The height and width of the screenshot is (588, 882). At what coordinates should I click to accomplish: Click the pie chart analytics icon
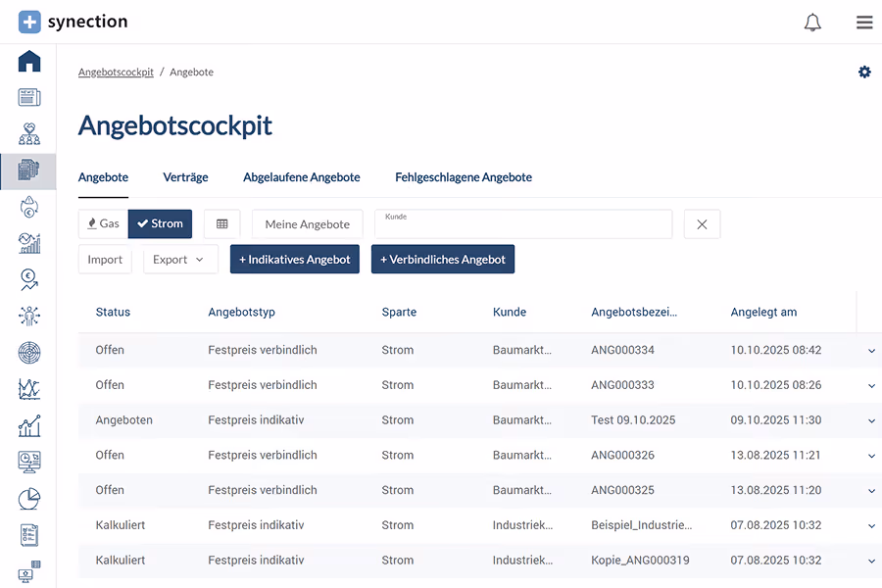pos(29,499)
